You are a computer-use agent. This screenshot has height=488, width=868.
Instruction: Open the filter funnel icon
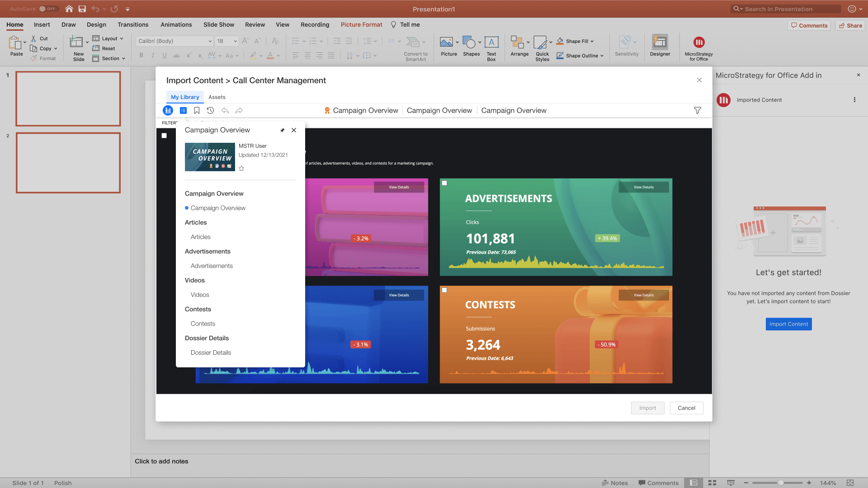click(698, 111)
